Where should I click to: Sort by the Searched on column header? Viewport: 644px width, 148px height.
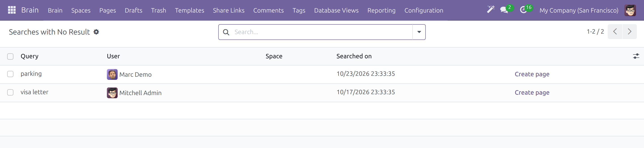[x=354, y=56]
